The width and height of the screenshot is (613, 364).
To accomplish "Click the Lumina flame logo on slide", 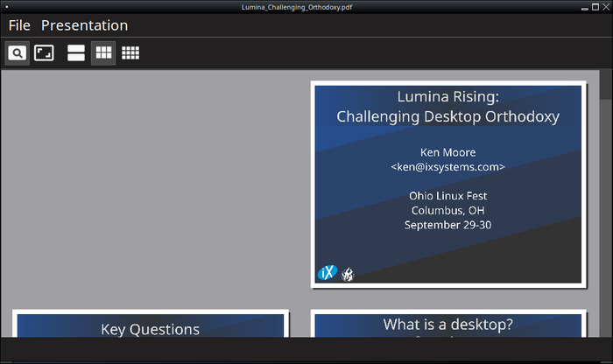I will coord(348,274).
